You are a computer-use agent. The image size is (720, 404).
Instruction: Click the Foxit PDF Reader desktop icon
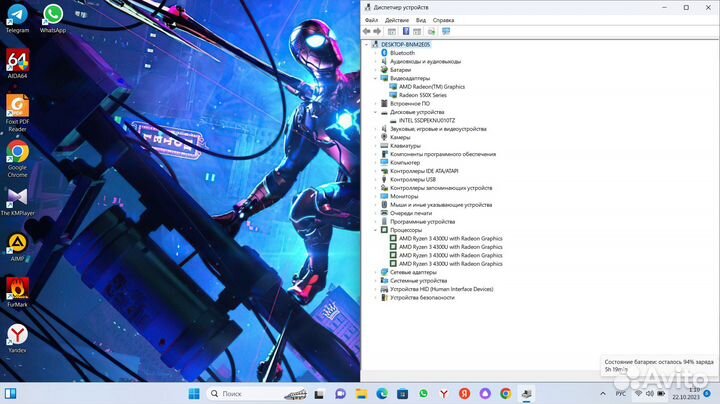(x=17, y=113)
